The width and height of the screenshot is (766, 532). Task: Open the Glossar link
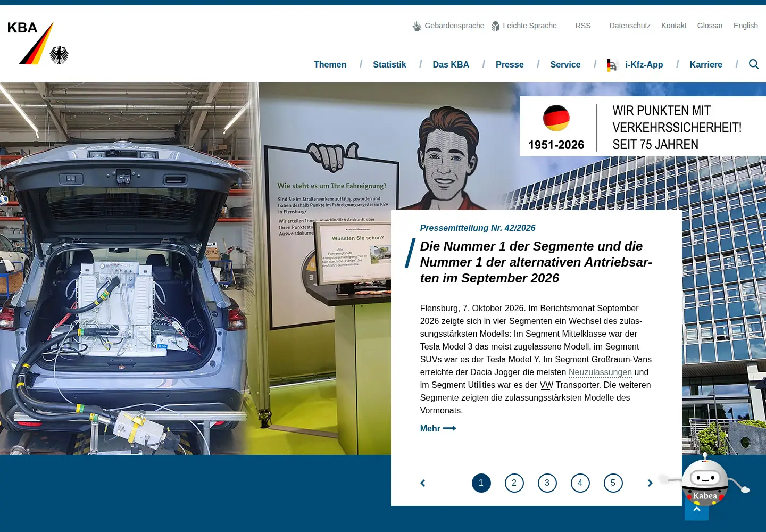(x=710, y=26)
